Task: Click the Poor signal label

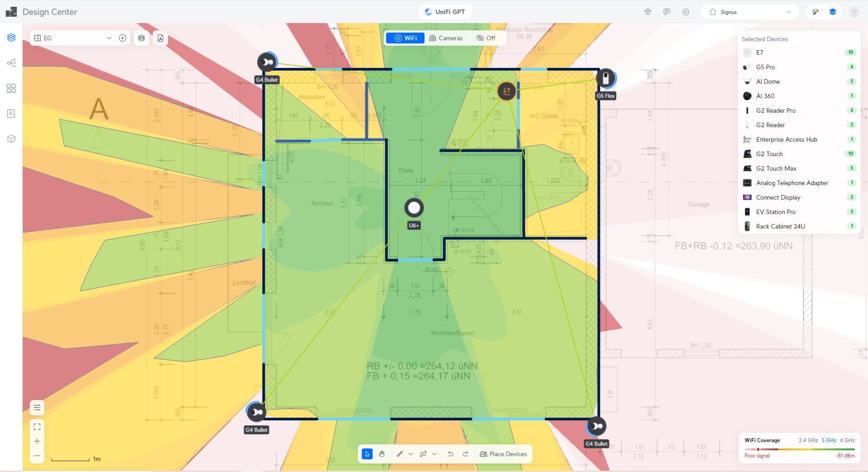Action: point(757,456)
